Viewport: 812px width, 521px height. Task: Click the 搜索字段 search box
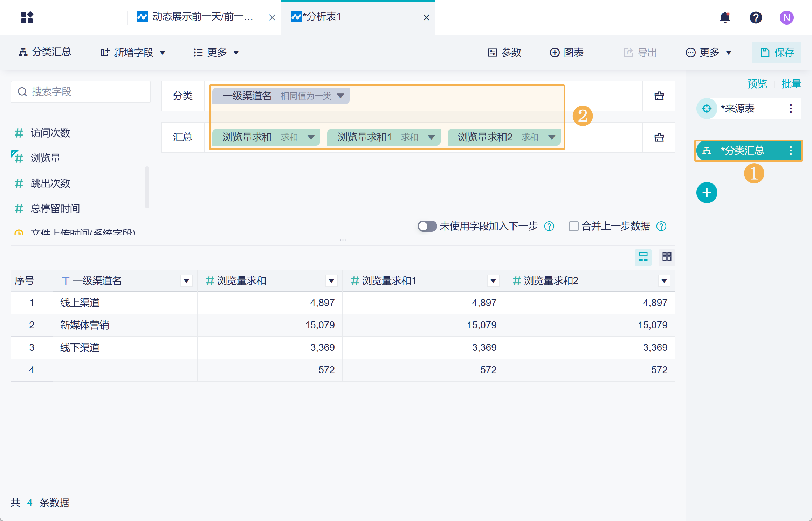click(x=81, y=92)
